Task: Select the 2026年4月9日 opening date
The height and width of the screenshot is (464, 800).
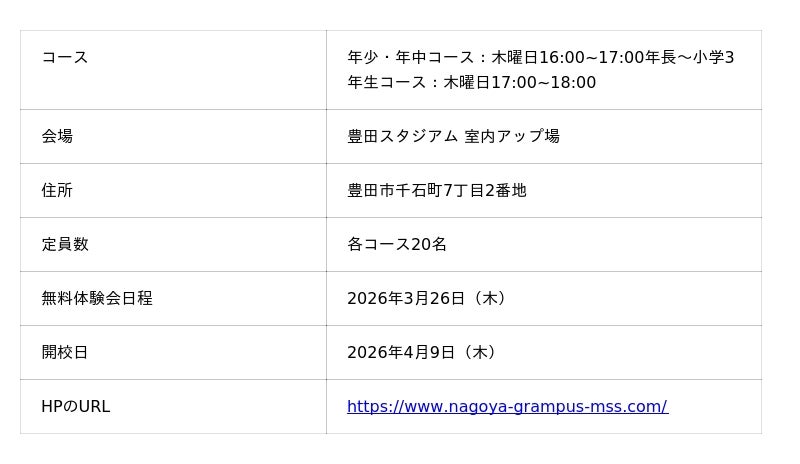Action: [401, 353]
